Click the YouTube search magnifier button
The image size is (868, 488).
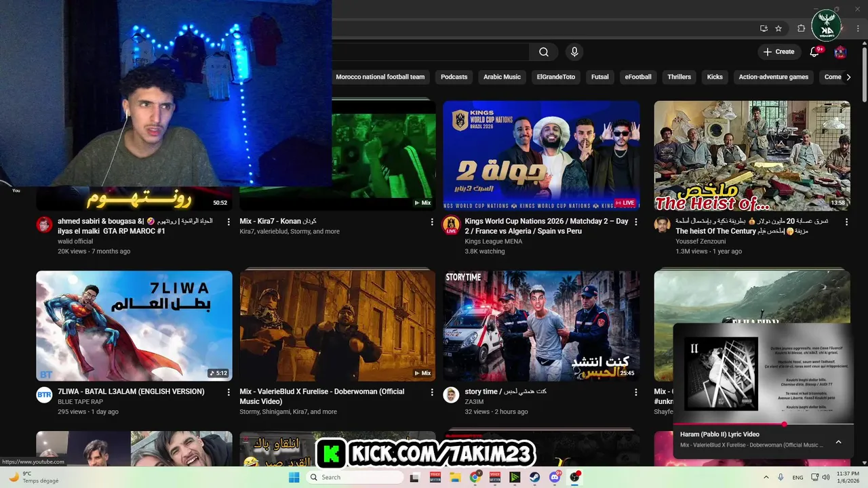(544, 52)
